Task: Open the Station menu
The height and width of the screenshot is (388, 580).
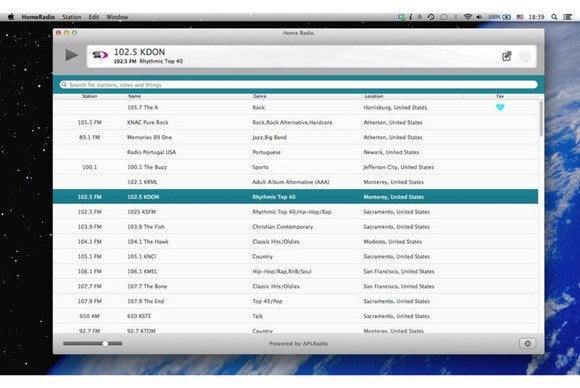Action: 72,17
